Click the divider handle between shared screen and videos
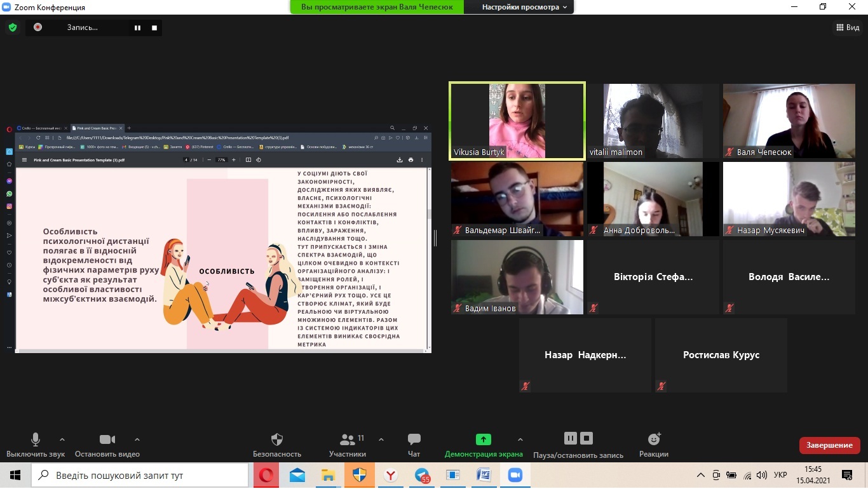The width and height of the screenshot is (868, 489). (435, 238)
